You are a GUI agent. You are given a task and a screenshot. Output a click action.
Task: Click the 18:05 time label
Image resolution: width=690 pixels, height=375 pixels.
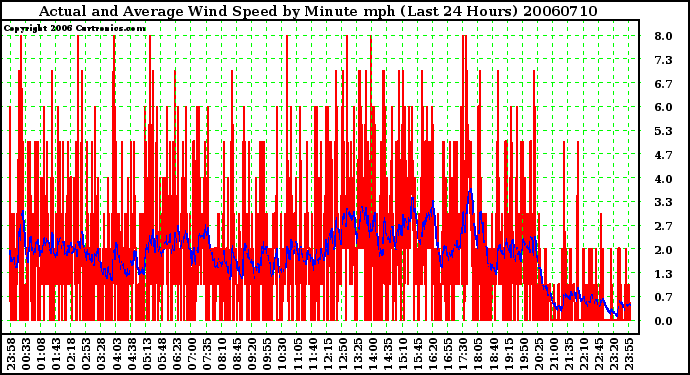pos(478,354)
